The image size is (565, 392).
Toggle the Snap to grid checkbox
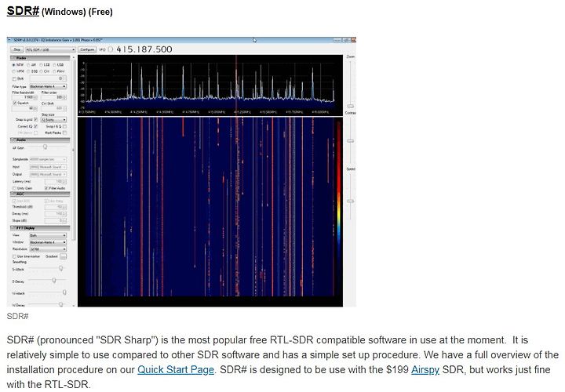(35, 119)
